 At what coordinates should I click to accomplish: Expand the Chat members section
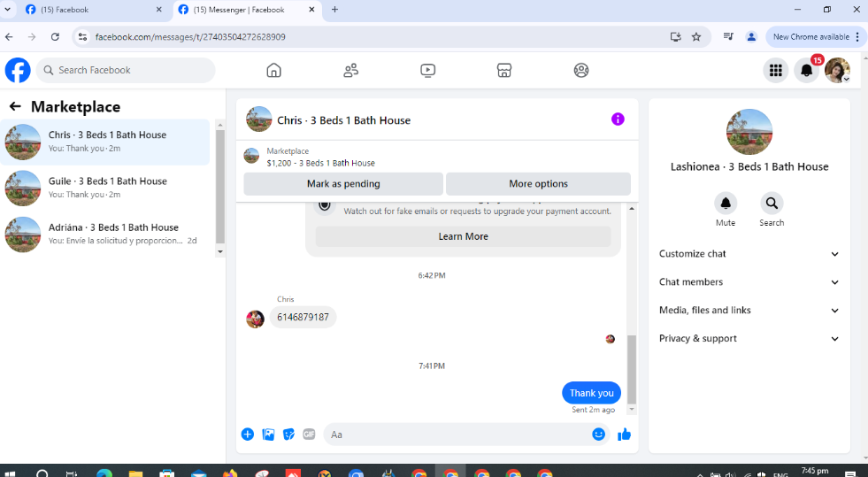click(749, 282)
